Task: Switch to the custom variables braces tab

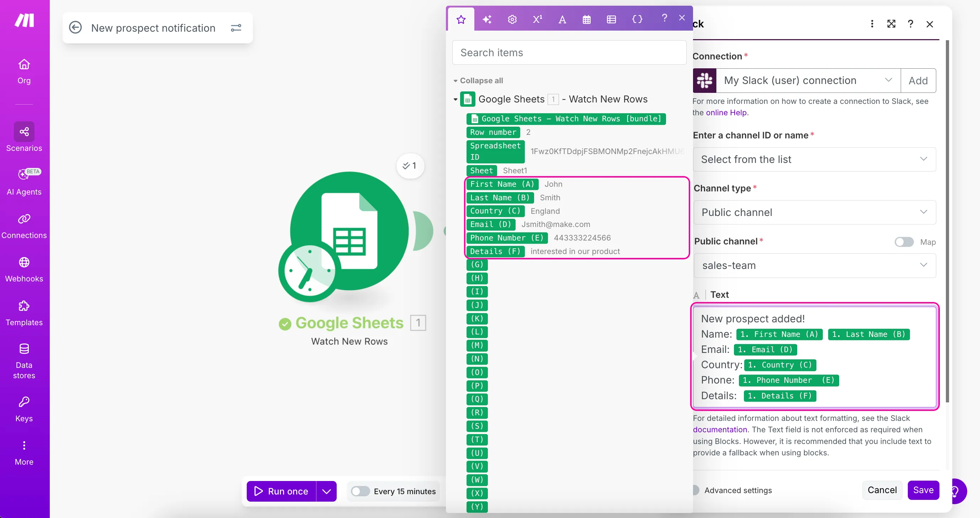Action: [x=637, y=20]
